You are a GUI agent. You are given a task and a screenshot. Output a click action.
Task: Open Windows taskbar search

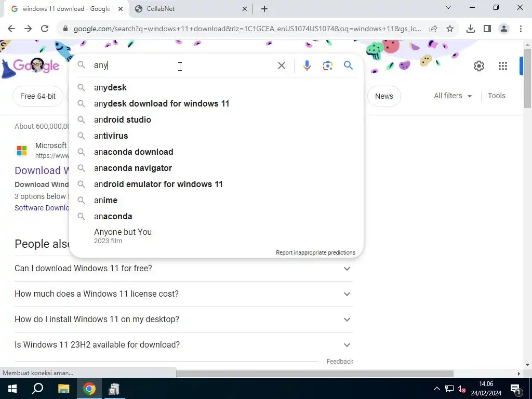click(x=37, y=389)
